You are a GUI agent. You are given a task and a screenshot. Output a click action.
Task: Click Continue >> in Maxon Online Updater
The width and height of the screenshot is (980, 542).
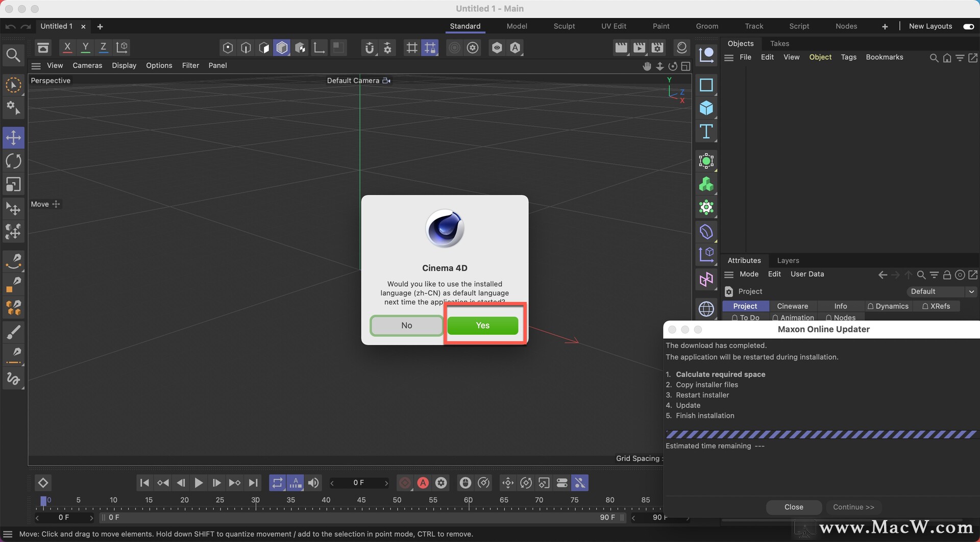tap(853, 507)
